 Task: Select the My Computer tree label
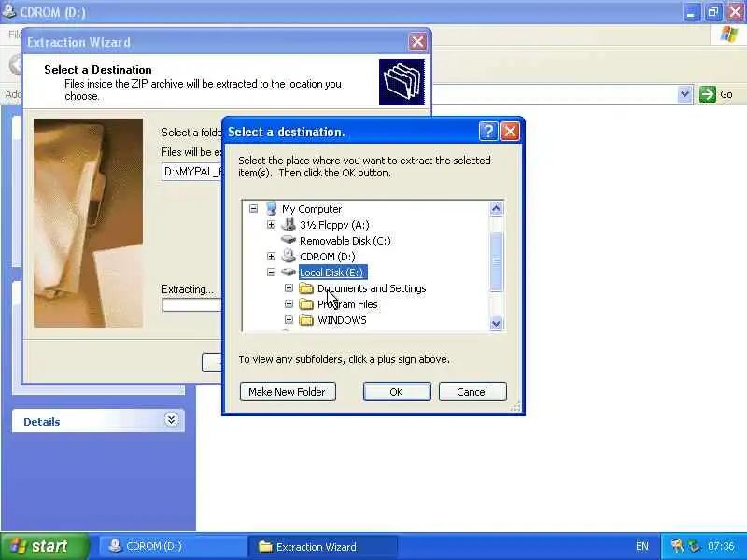tap(312, 209)
